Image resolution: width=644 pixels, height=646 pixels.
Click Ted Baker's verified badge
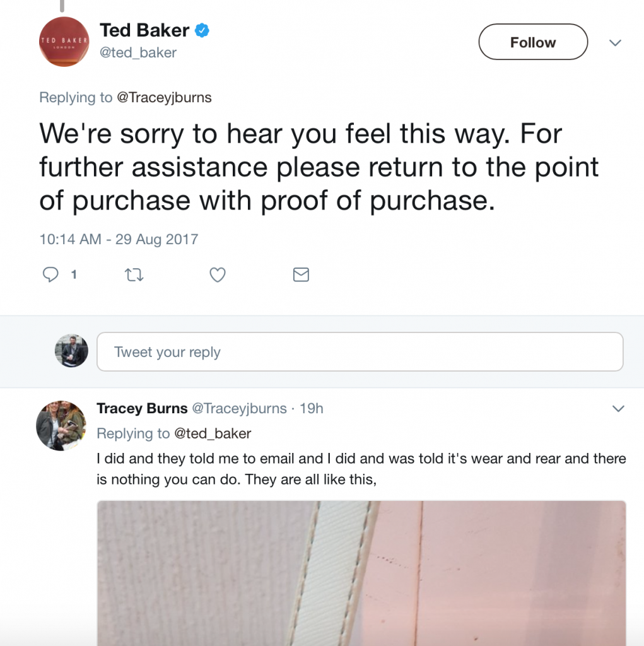[202, 30]
